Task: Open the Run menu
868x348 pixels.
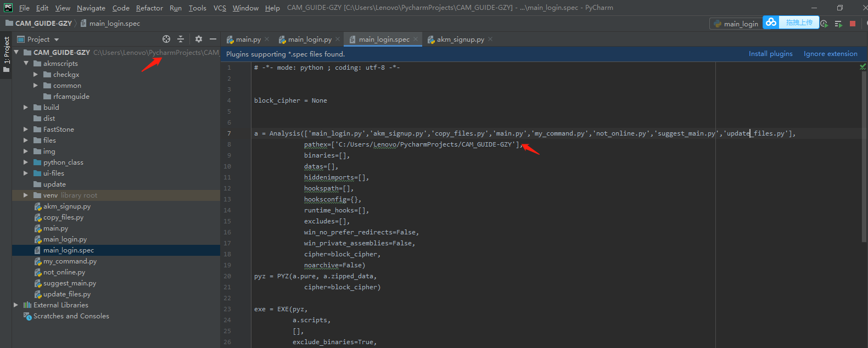Action: tap(176, 8)
